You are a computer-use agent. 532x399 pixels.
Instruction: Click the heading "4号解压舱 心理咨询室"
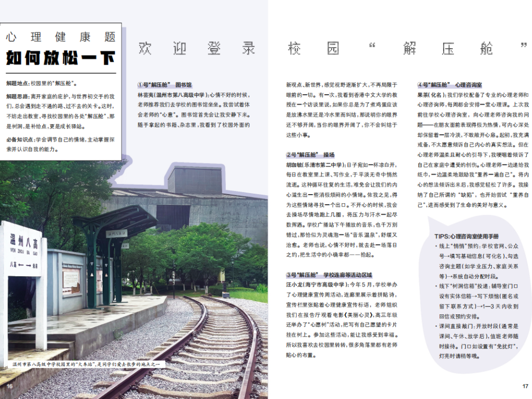[450, 85]
